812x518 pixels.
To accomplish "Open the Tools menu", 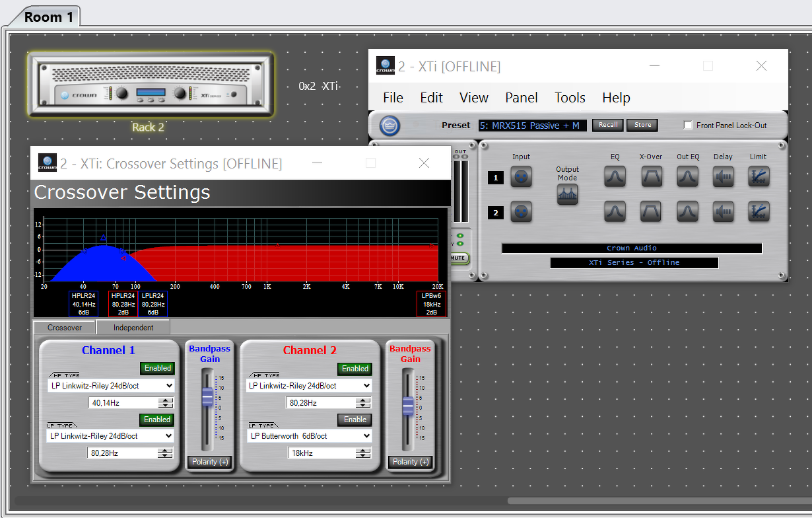I will tap(570, 98).
